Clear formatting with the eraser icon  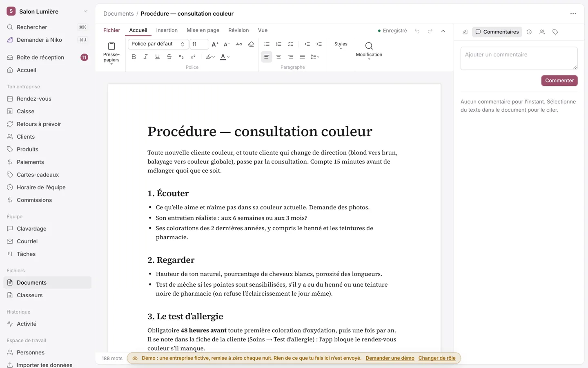click(251, 44)
